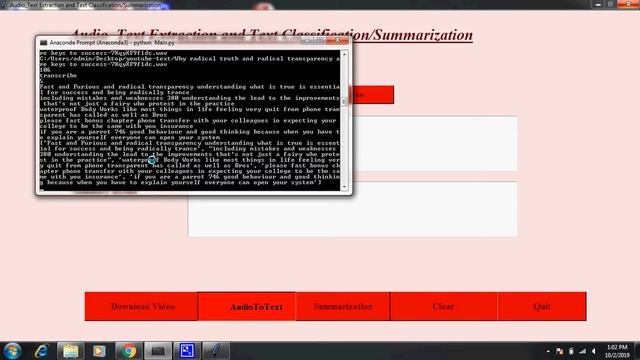Open the Windows Start menu
Image resolution: width=640 pixels, height=360 pixels.
coord(12,351)
